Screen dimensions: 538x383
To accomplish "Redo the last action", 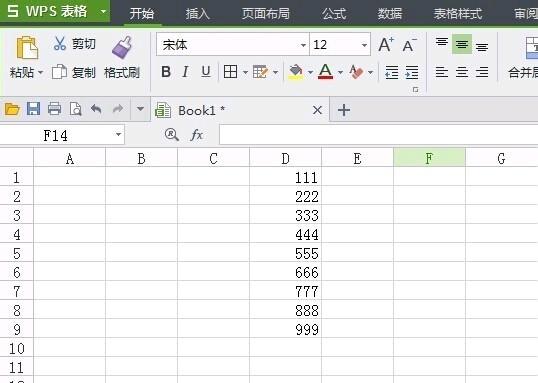I will [x=118, y=109].
